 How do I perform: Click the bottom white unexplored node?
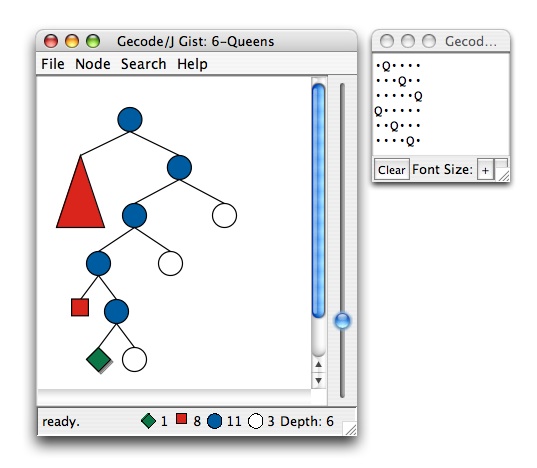click(x=134, y=359)
